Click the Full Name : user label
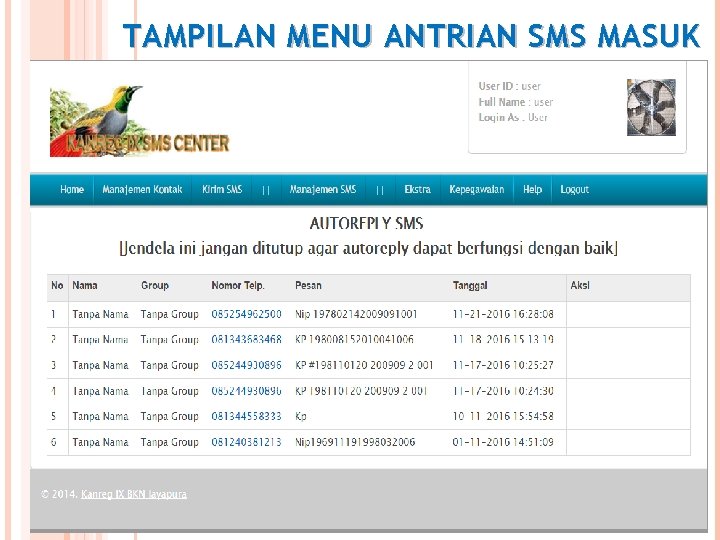The width and height of the screenshot is (720, 540). 516,102
